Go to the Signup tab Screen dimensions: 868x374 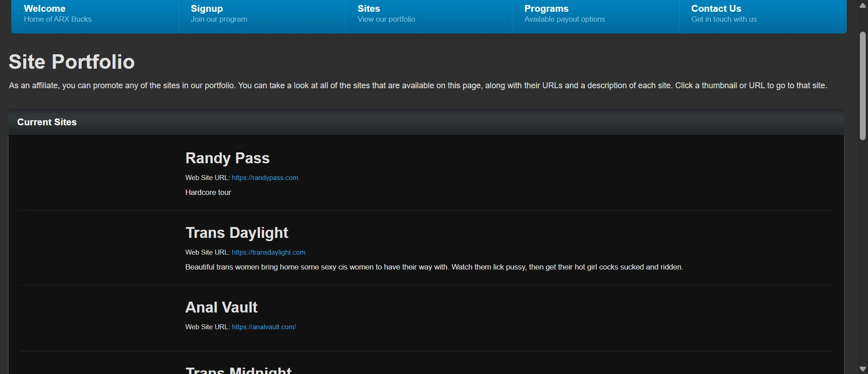261,16
